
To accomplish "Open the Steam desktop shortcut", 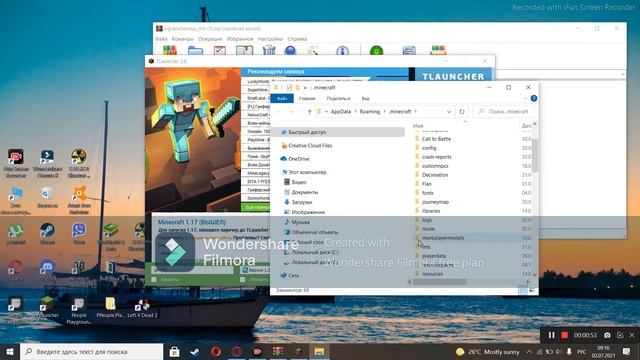I will point(47,234).
